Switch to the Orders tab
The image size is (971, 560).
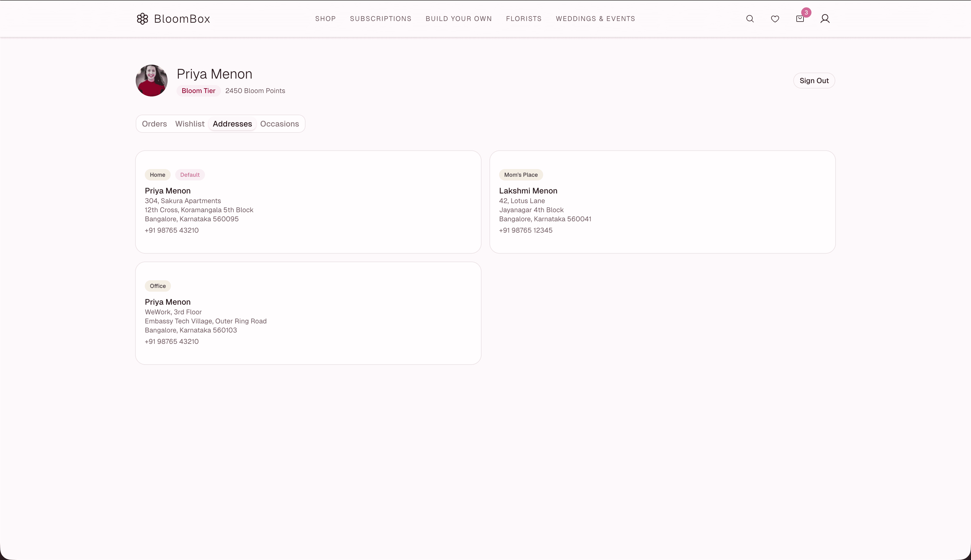click(x=154, y=123)
